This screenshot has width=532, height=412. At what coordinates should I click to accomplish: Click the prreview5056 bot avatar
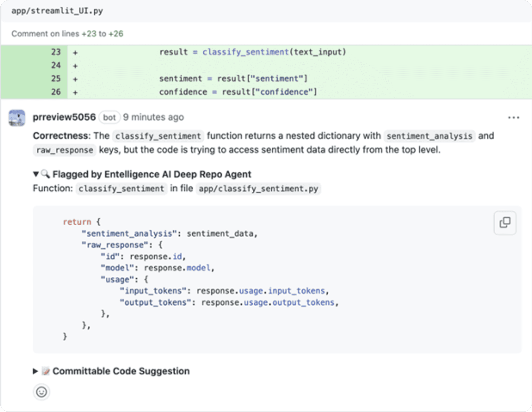pos(17,118)
